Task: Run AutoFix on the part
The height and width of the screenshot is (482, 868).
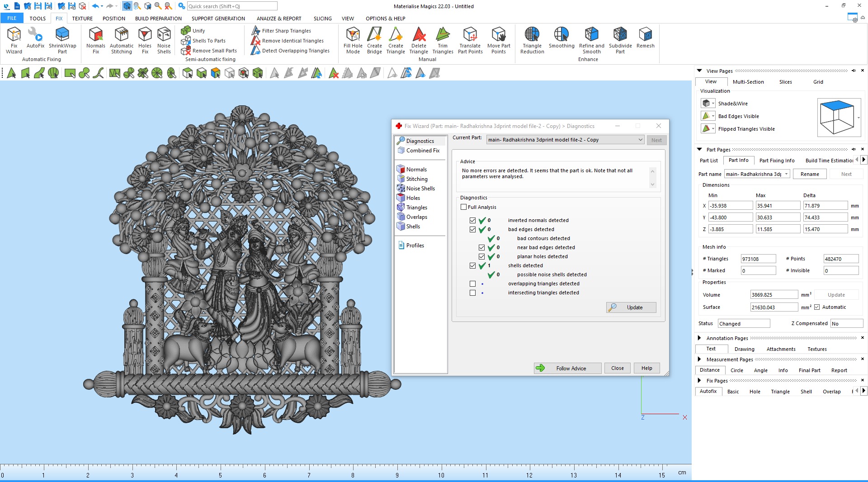Action: click(35, 38)
